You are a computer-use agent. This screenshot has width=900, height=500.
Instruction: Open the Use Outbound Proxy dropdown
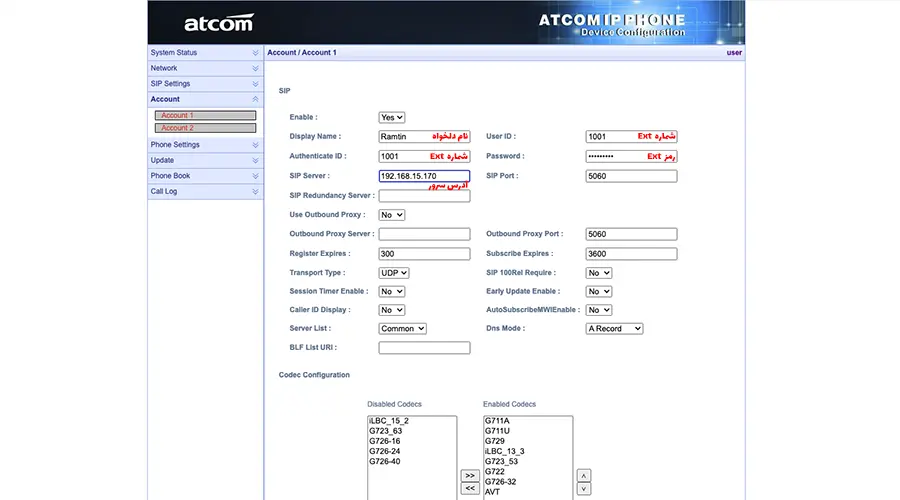click(391, 215)
